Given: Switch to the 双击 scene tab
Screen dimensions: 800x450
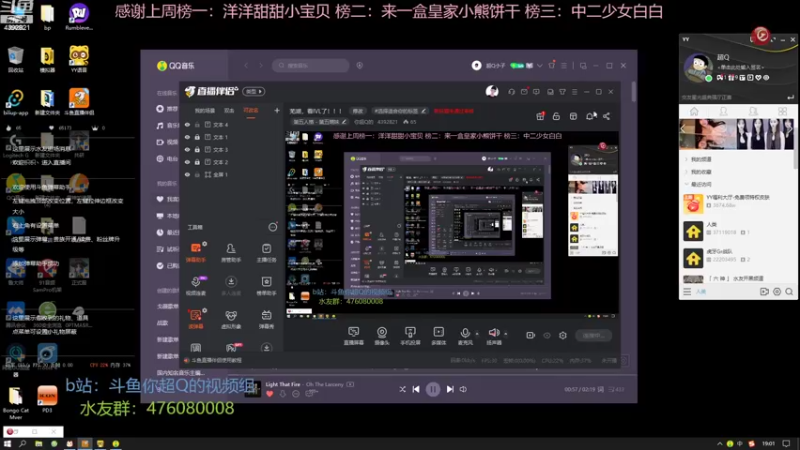Looking at the screenshot, I should [x=229, y=111].
